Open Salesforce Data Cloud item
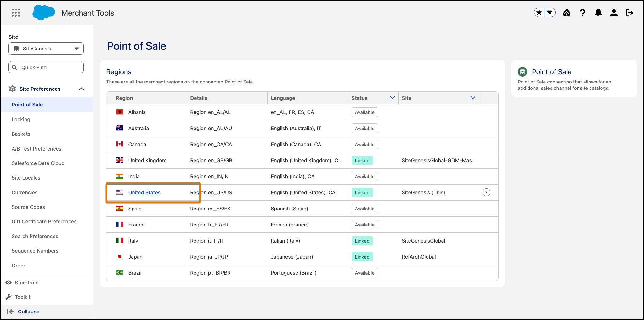This screenshot has height=320, width=644. (x=38, y=163)
